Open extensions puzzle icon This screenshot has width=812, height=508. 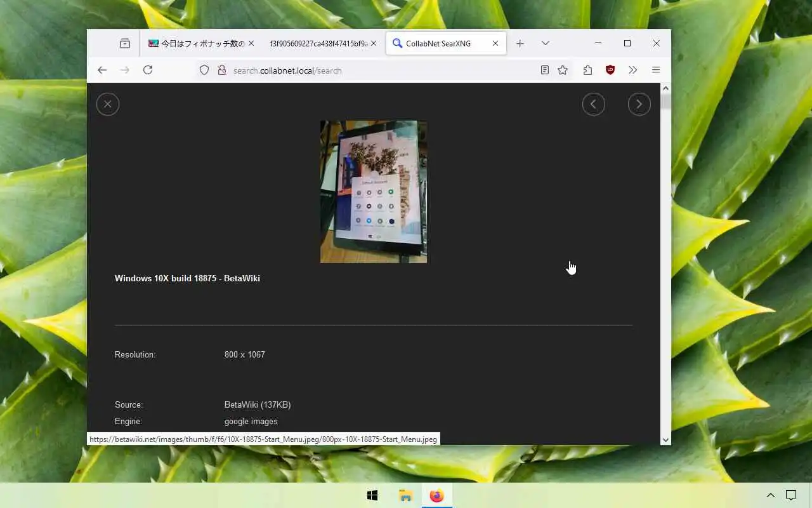click(x=587, y=70)
